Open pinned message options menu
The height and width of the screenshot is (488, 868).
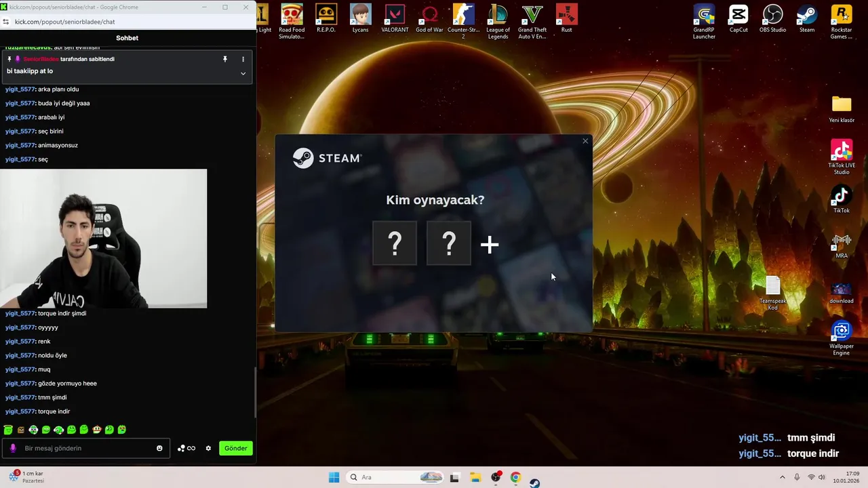click(243, 59)
